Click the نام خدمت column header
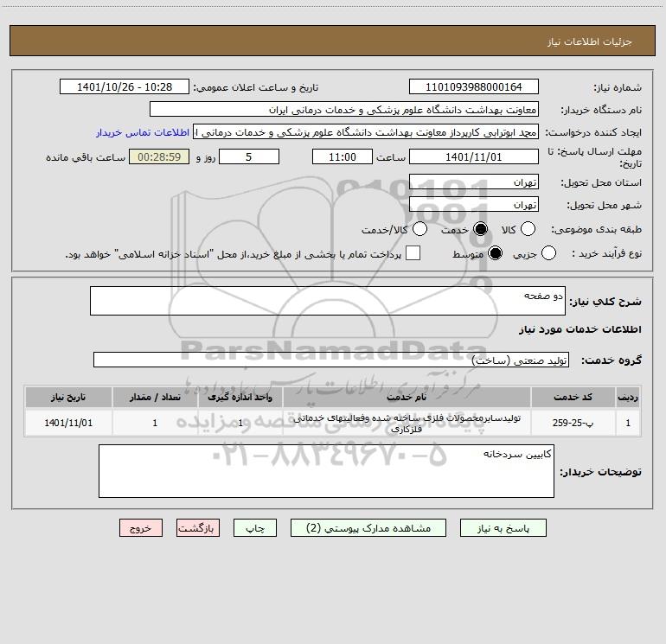666x644 pixels. [x=407, y=397]
